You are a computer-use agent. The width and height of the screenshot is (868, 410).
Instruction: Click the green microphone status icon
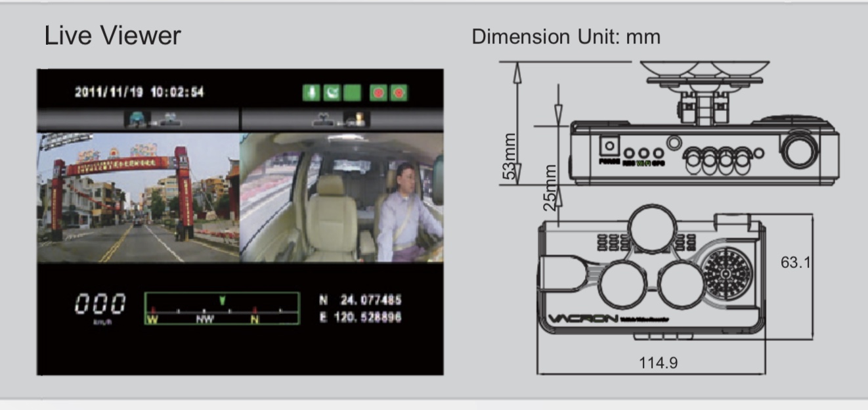(x=311, y=92)
